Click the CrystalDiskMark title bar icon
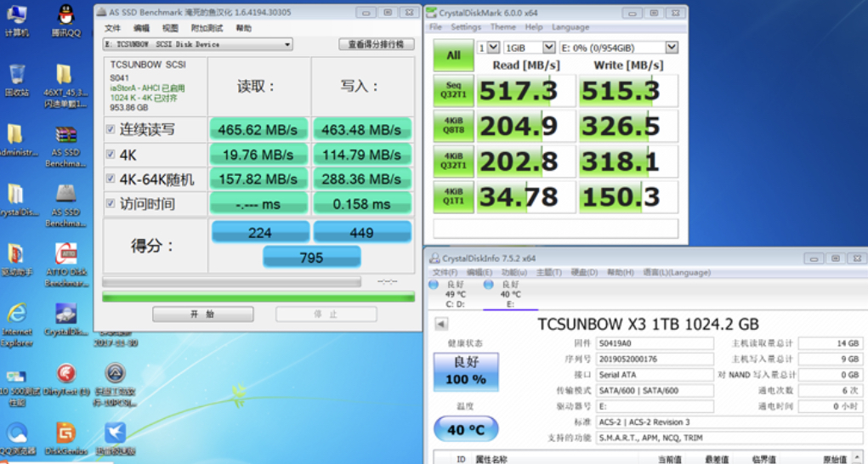Image resolution: width=868 pixels, height=464 pixels. click(x=431, y=12)
